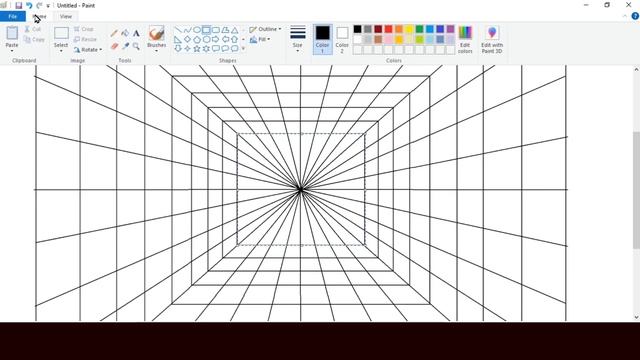
Task: Open the shape Fill dropdown
Action: (260, 39)
